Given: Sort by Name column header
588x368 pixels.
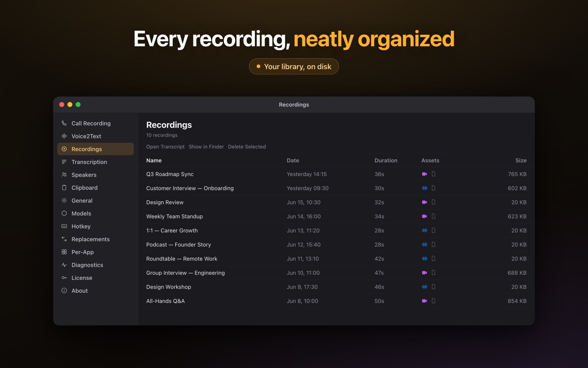Looking at the screenshot, I should tap(154, 160).
